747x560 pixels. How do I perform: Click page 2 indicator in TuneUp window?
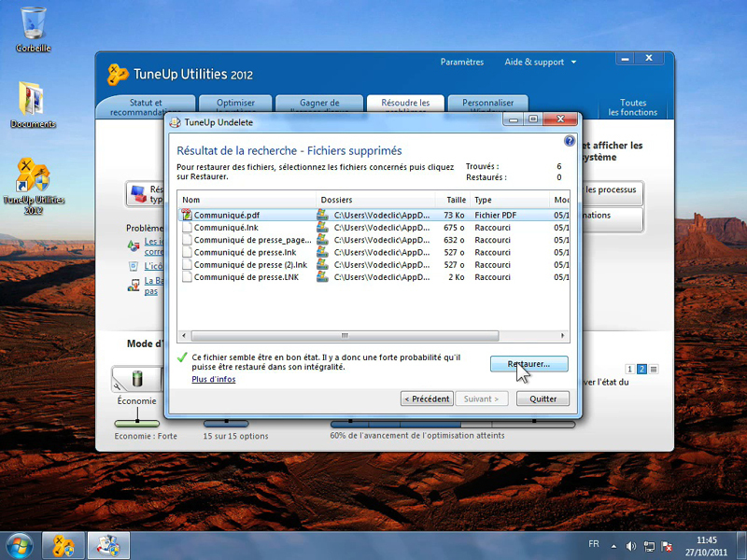click(641, 369)
